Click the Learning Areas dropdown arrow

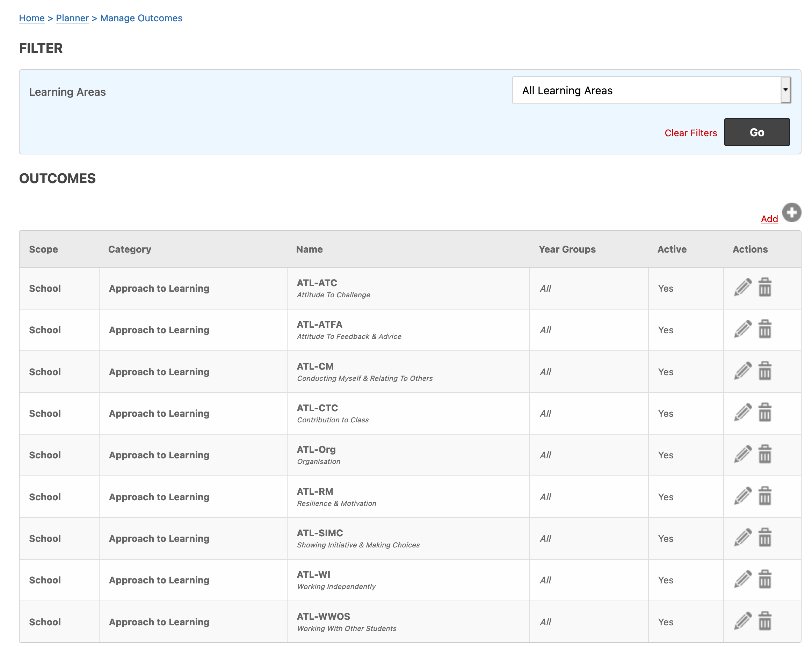[x=785, y=90]
